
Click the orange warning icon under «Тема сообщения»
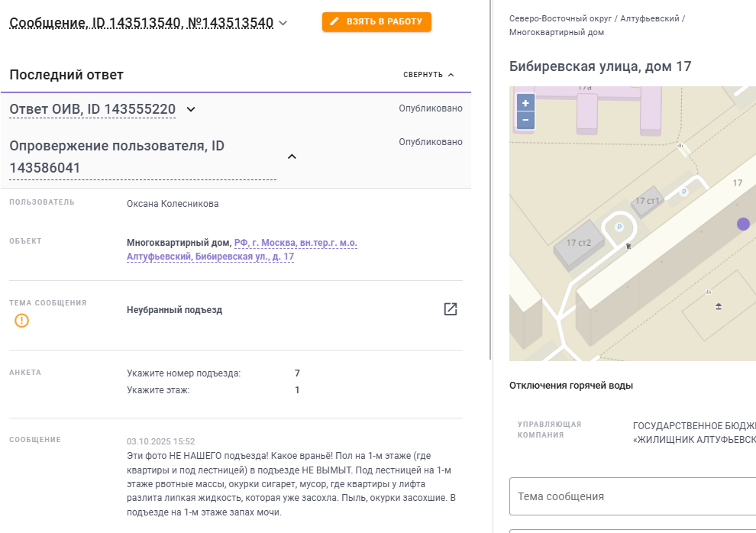pos(22,321)
